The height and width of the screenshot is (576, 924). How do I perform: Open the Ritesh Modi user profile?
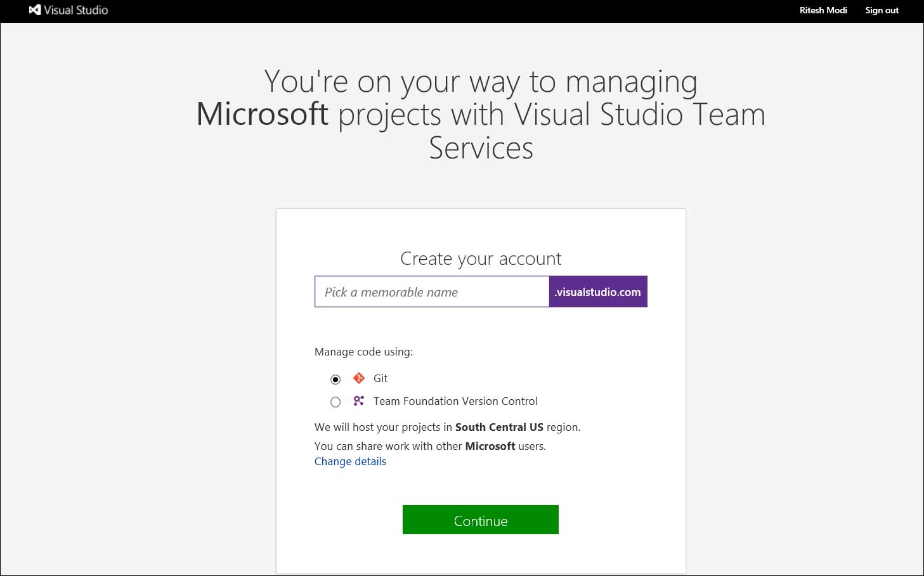point(823,10)
